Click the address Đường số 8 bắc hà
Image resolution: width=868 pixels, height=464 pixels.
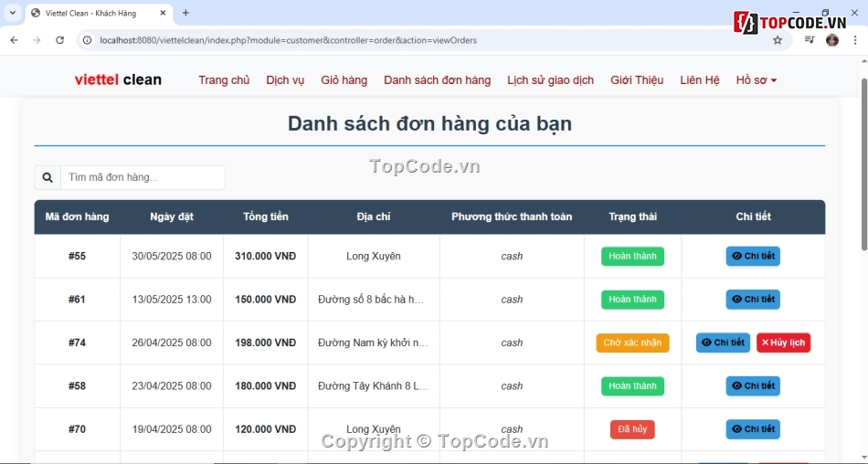pyautogui.click(x=371, y=300)
